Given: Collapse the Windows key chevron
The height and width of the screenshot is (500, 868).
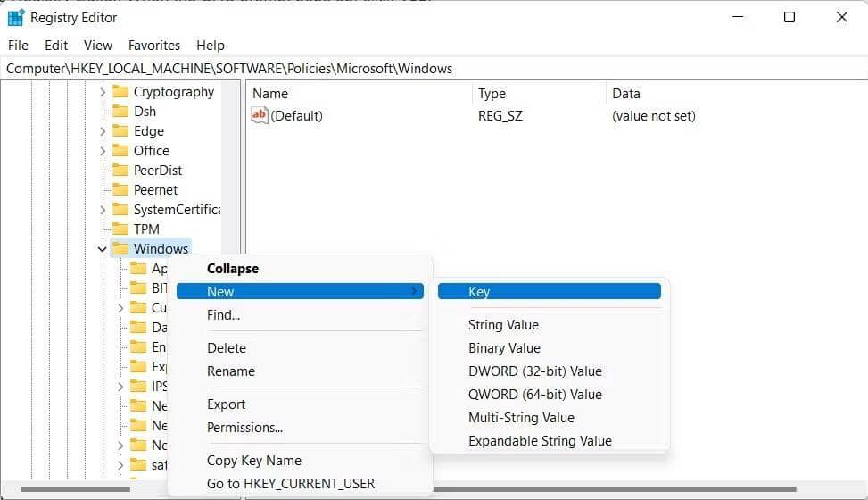Looking at the screenshot, I should pos(103,249).
